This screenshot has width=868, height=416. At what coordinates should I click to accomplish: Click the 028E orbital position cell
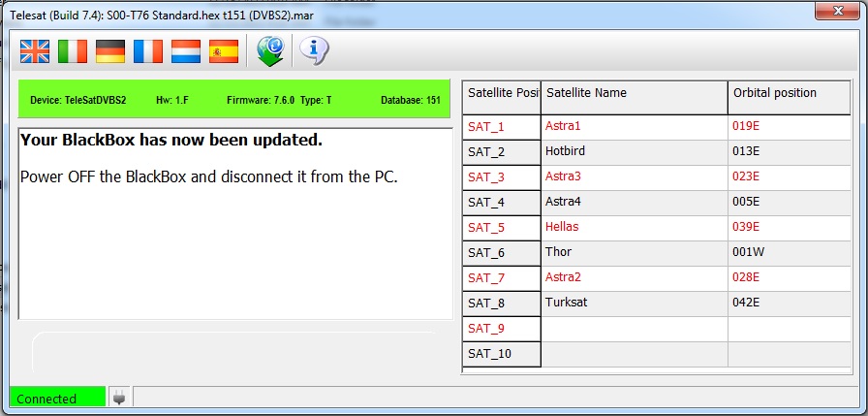[x=790, y=278]
